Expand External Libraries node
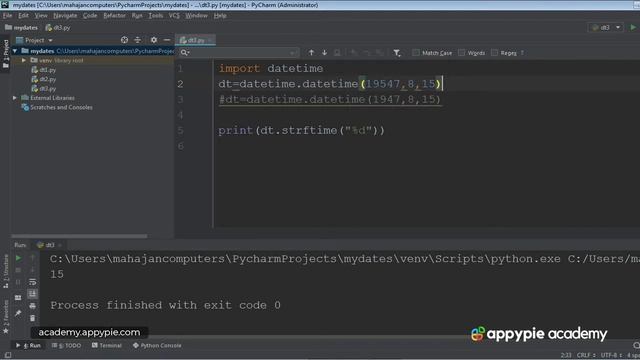Image resolution: width=640 pixels, height=360 pixels. pyautogui.click(x=15, y=98)
